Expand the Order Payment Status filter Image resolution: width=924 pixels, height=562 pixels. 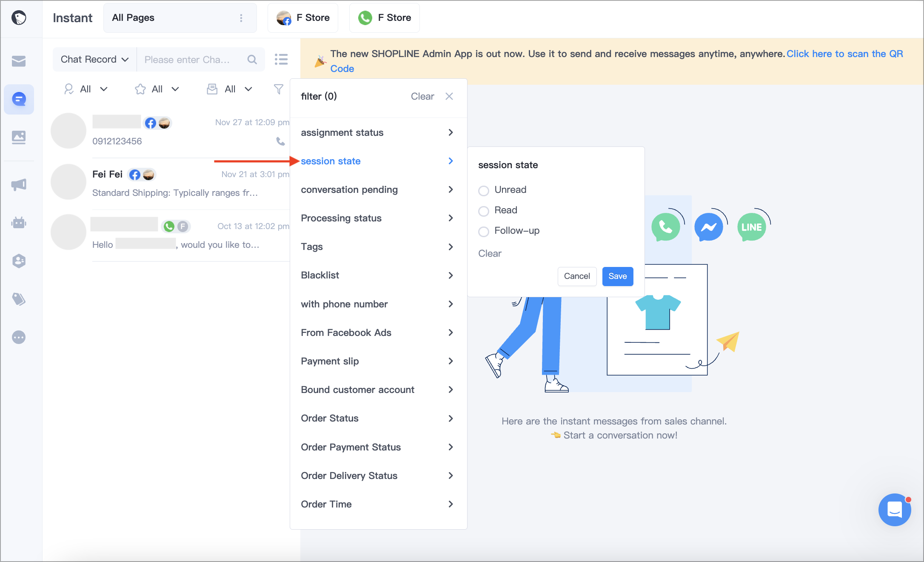378,447
